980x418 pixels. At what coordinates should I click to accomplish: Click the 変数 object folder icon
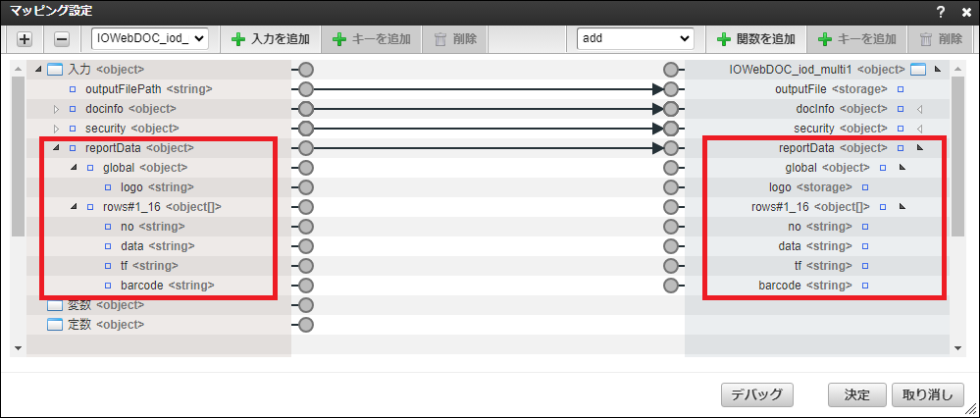coord(55,305)
